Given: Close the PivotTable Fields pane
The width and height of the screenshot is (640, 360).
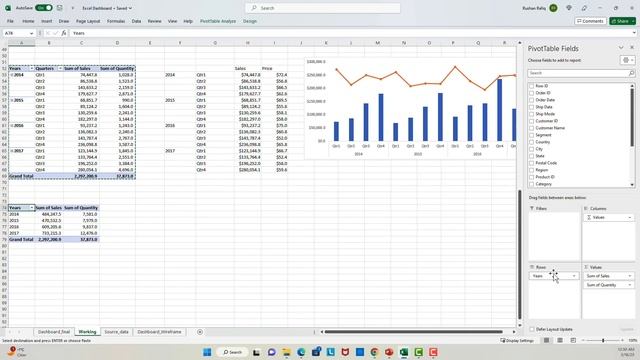Looking at the screenshot, I should [632, 48].
